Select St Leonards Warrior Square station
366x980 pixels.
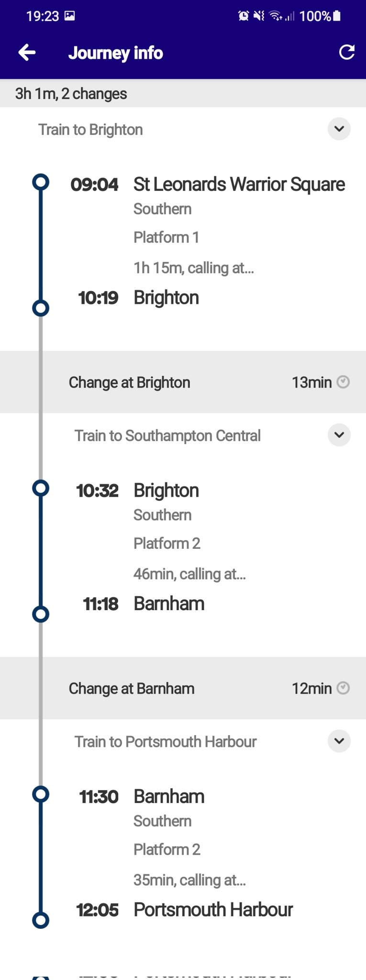(x=239, y=185)
